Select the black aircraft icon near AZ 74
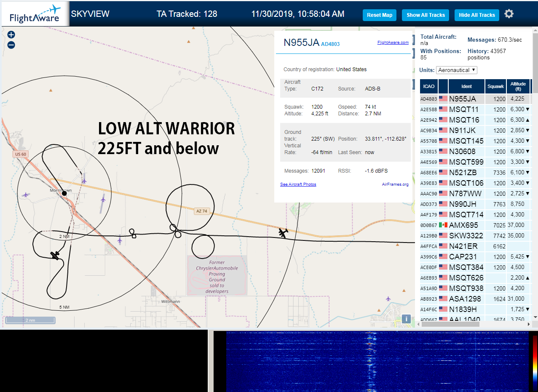Screen dimensions: 538x392 (283, 232)
